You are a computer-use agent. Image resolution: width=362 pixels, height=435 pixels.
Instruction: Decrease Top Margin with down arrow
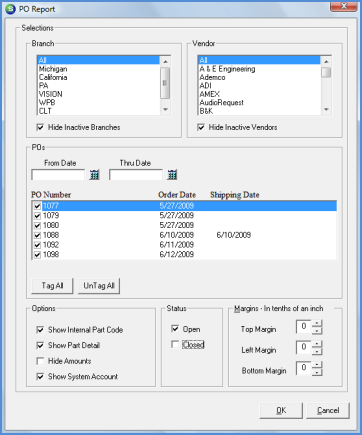tap(317, 330)
